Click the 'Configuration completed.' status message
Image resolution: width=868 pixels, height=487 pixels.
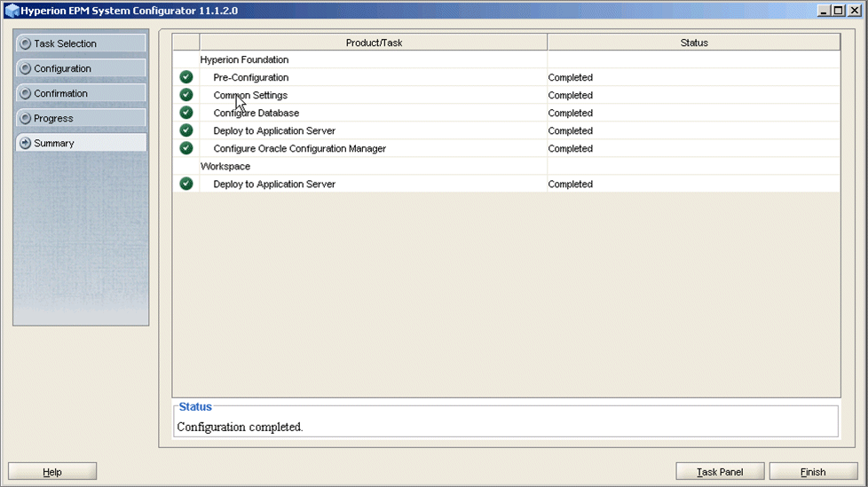pyautogui.click(x=240, y=427)
